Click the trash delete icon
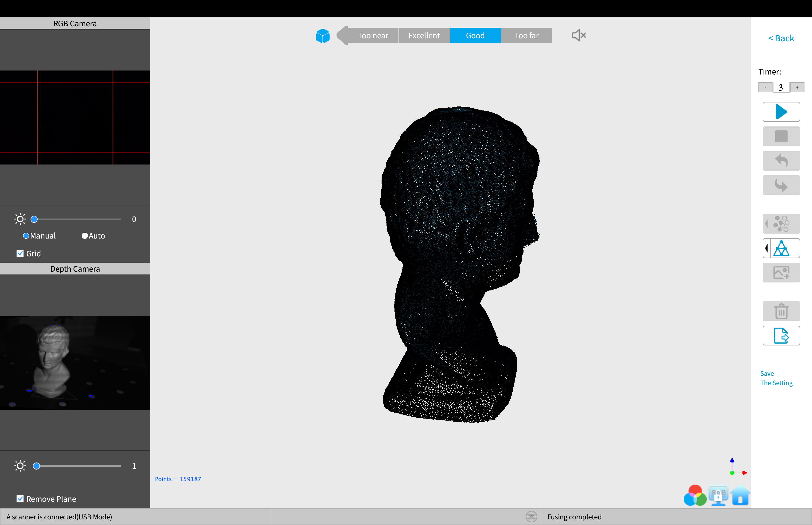 click(781, 311)
